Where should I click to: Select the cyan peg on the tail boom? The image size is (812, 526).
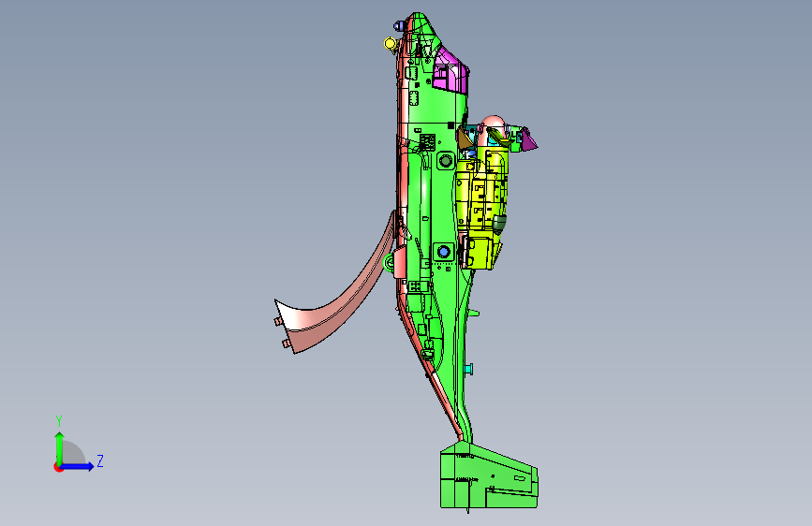(x=468, y=369)
